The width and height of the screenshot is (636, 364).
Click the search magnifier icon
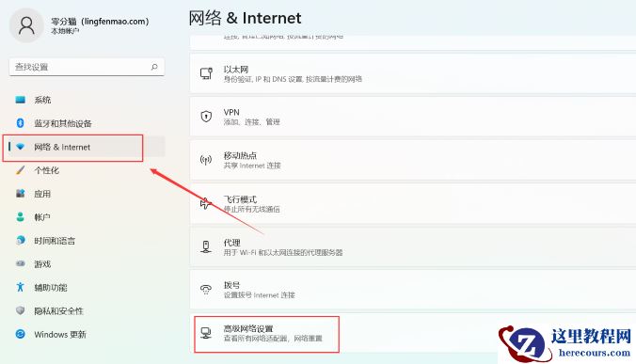pyautogui.click(x=154, y=67)
